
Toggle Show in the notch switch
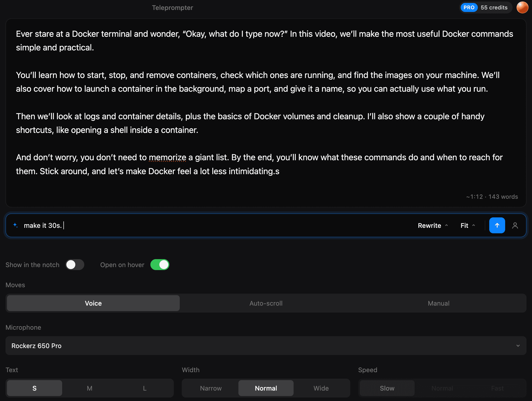point(75,265)
